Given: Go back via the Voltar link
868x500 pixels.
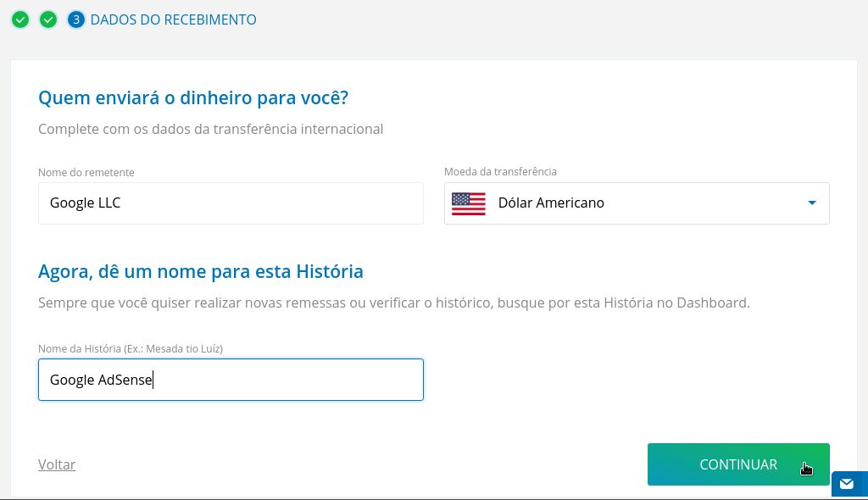Looking at the screenshot, I should tap(57, 464).
